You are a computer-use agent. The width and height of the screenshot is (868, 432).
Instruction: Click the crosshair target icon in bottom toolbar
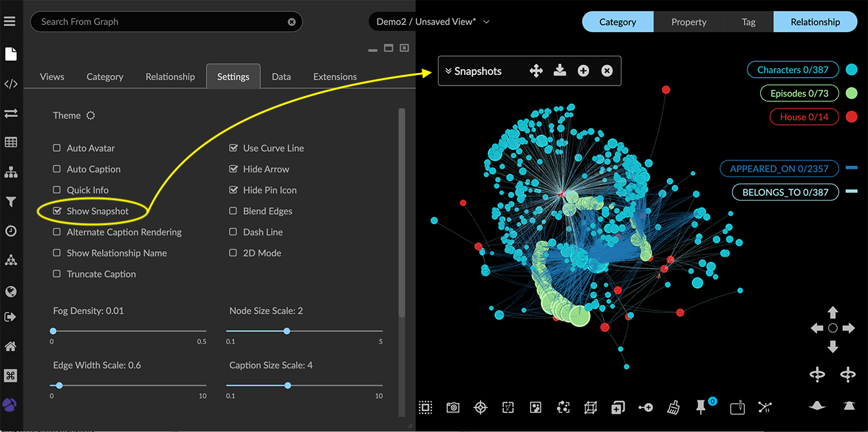point(481,408)
